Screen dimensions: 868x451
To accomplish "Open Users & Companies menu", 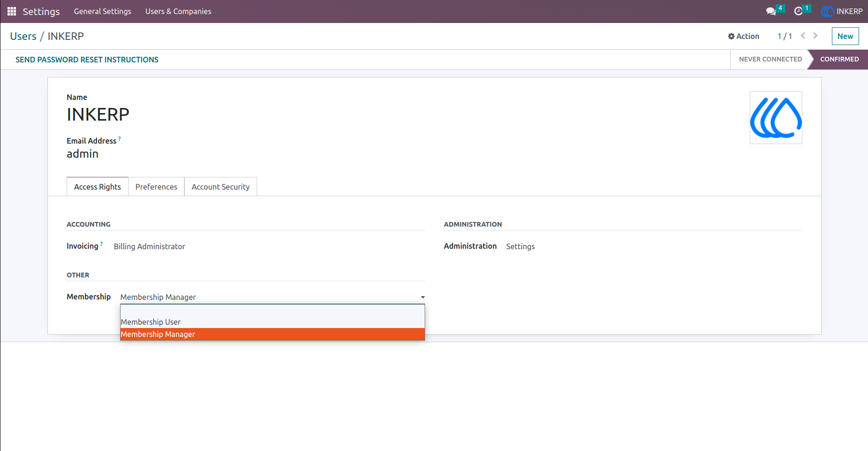I will tap(178, 11).
